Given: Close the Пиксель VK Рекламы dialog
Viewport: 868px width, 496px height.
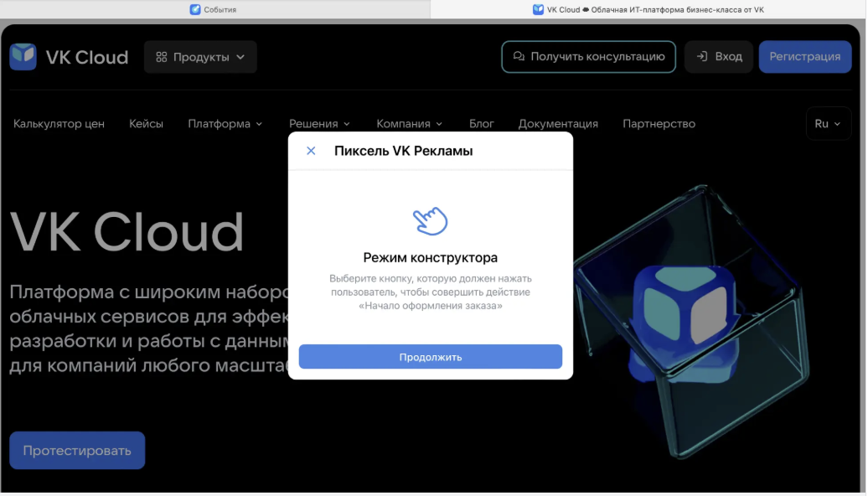Looking at the screenshot, I should [311, 150].
